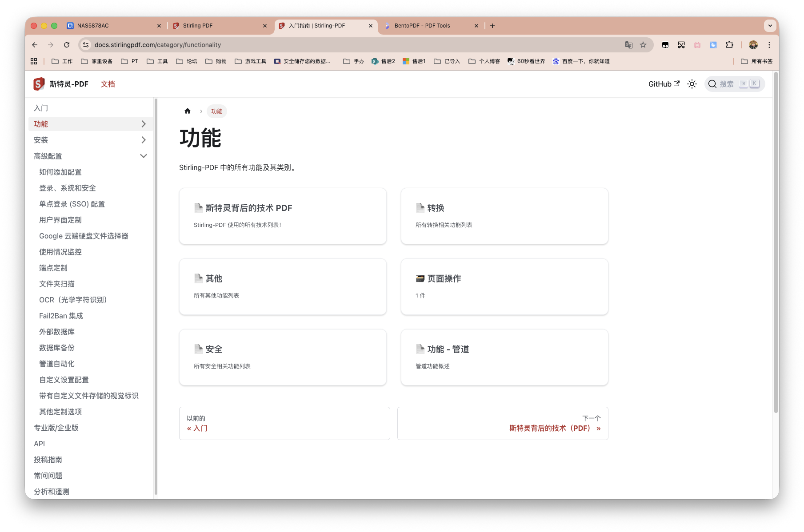
Task: Click the sidebar scrollbar
Action: click(x=155, y=293)
